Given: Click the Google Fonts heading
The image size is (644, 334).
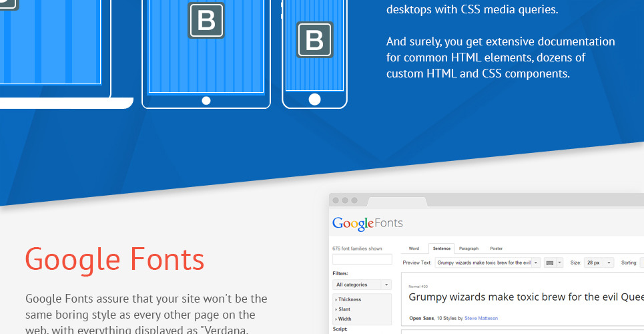Looking at the screenshot, I should [115, 259].
